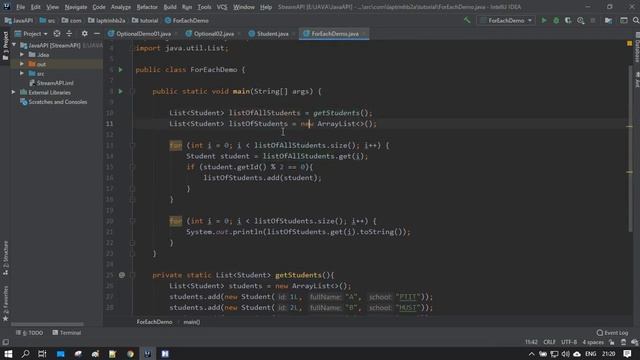Click the Stop process icon
This screenshot has height=360, width=640.
point(593,20)
